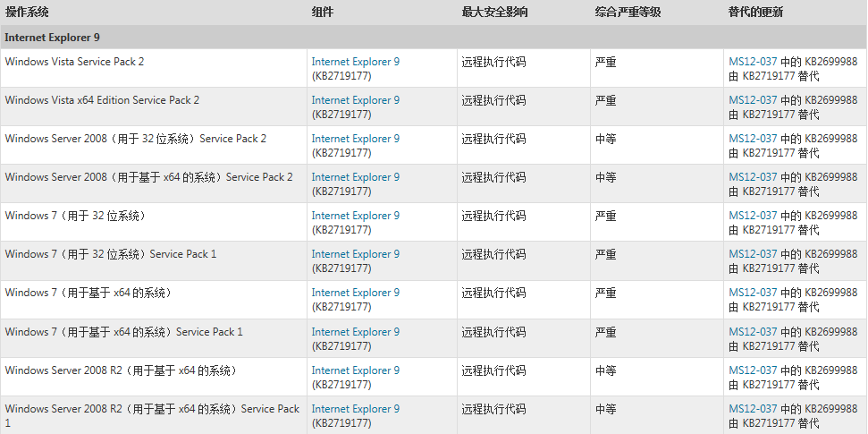This screenshot has height=434, width=868.
Task: Open MS12-037 link in Windows 7(用于基于 x64 的系统)row
Action: click(x=753, y=293)
